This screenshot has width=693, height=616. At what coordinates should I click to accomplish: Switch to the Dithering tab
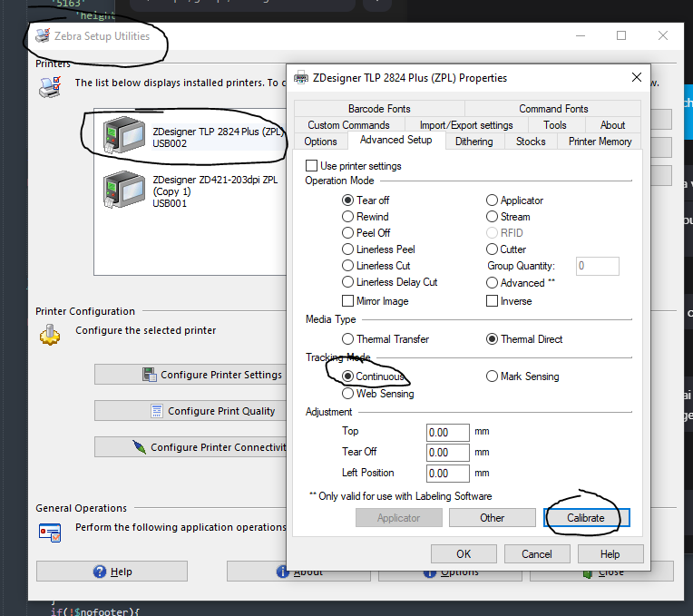pyautogui.click(x=473, y=142)
